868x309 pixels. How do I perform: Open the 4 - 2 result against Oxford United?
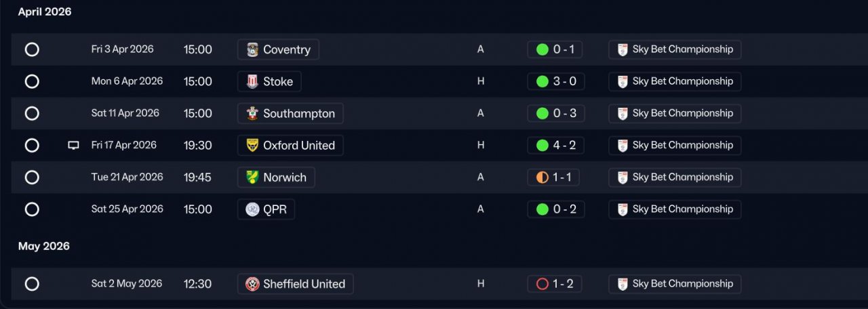pyautogui.click(x=555, y=145)
